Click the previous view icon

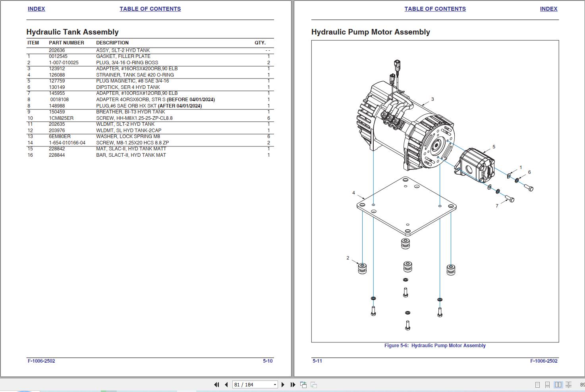(x=303, y=384)
